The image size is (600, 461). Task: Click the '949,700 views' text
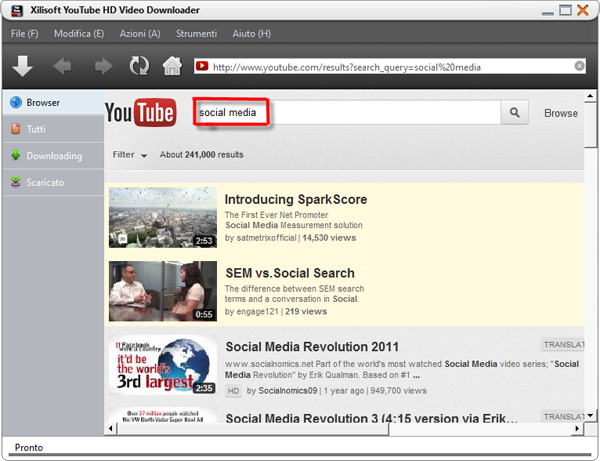[x=398, y=391]
